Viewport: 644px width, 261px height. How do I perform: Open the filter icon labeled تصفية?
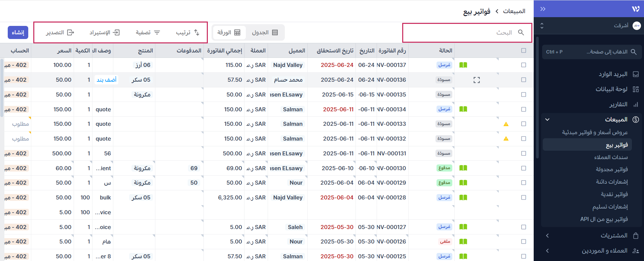(x=157, y=33)
